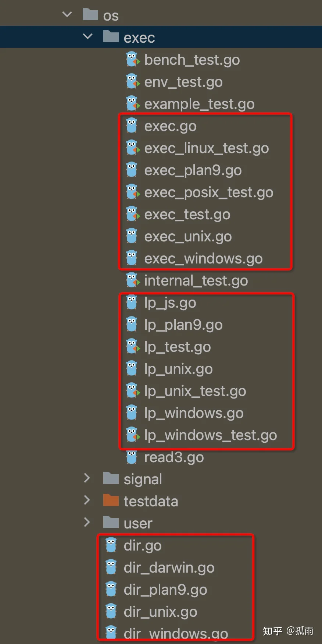Click the os folder icon

pos(90,15)
